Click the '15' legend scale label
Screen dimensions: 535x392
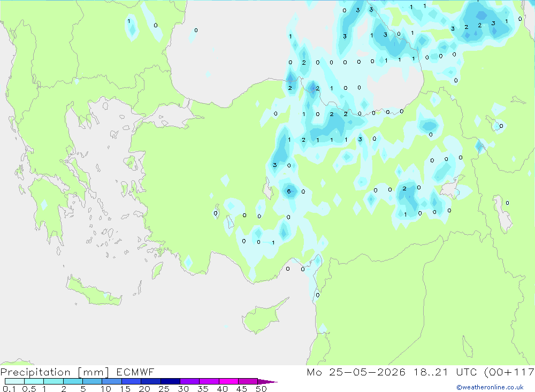tap(125, 389)
